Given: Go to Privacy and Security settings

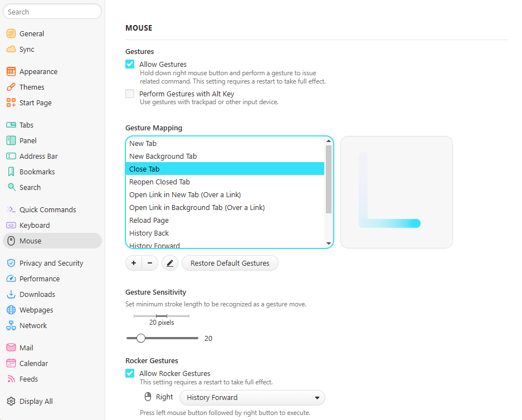Looking at the screenshot, I should tap(51, 262).
